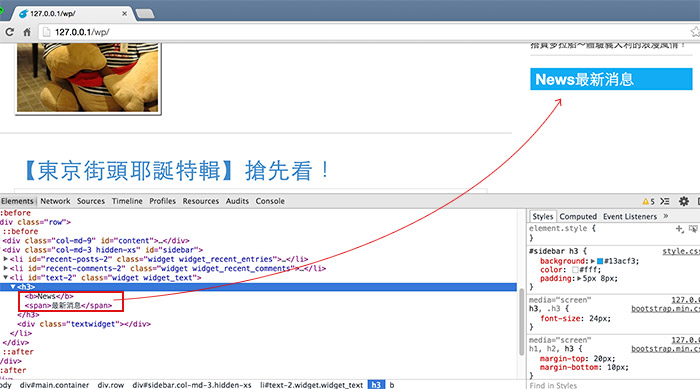The width and height of the screenshot is (700, 389).
Task: Select li#text-2.widget.widget_text breadcrumb
Action: pyautogui.click(x=312, y=385)
